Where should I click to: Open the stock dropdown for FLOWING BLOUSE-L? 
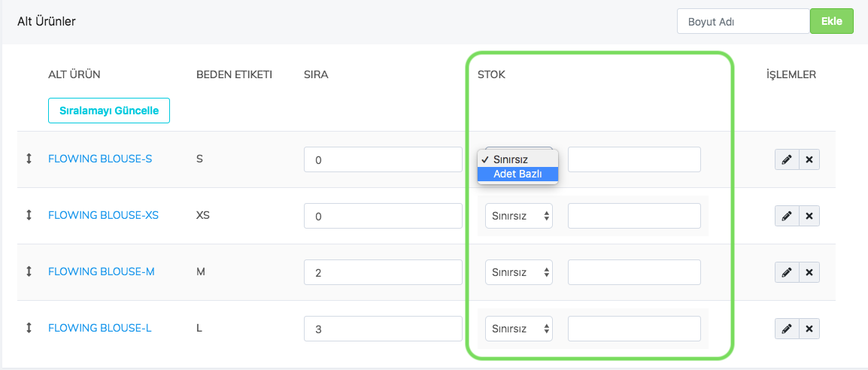(x=519, y=329)
